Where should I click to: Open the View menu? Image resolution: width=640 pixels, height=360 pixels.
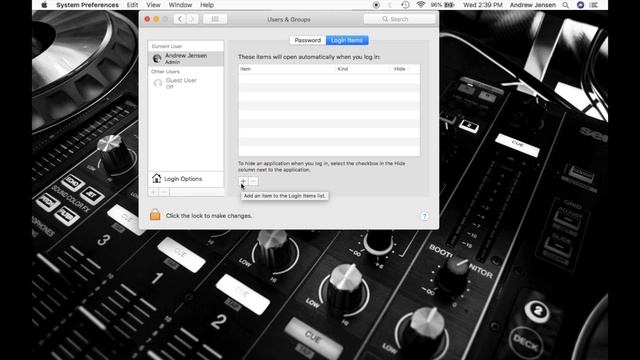point(153,5)
